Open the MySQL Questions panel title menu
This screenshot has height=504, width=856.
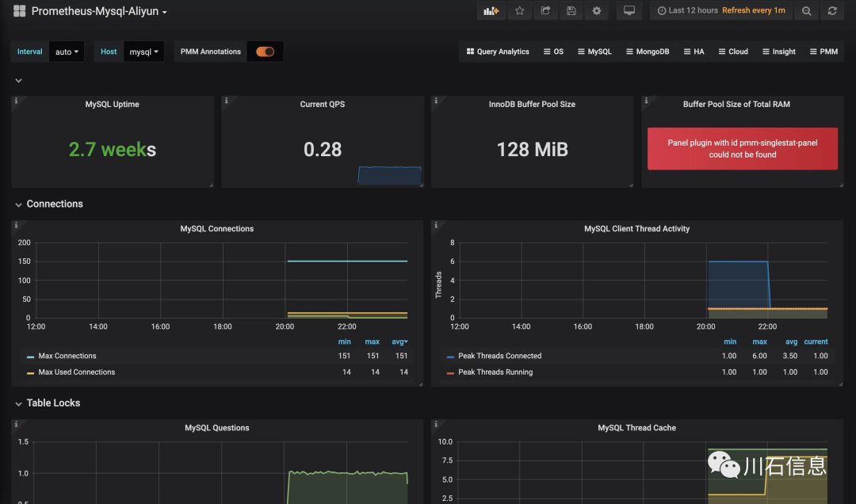[x=216, y=428]
